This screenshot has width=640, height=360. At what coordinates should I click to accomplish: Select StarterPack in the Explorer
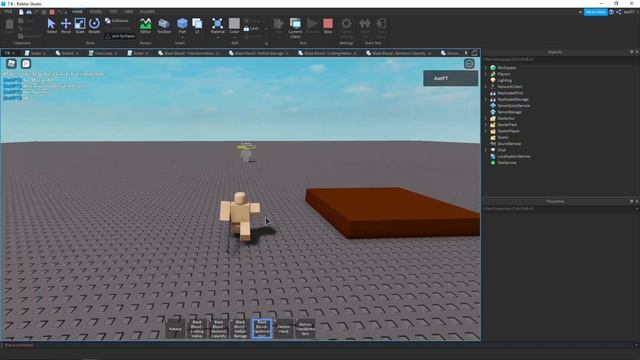point(507,124)
